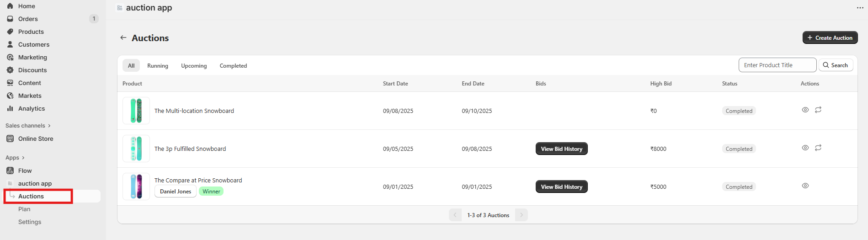Click the Create Auction button
868x240 pixels.
click(830, 37)
